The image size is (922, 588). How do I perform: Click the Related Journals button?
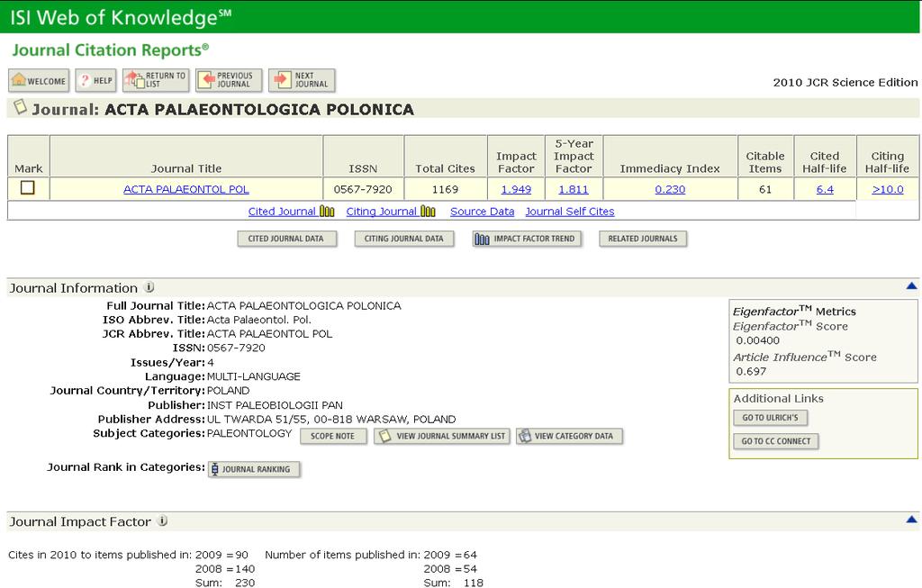point(643,239)
